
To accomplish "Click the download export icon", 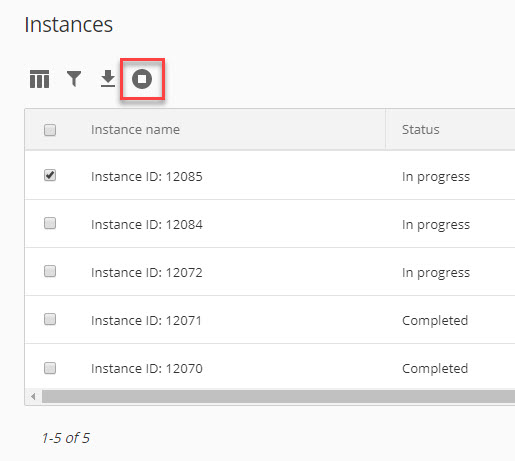I will (x=108, y=79).
